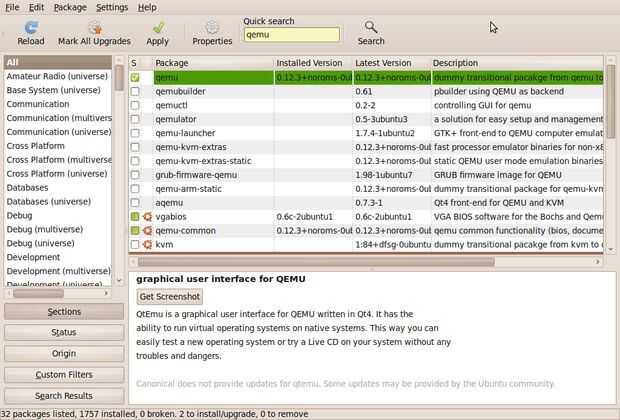
Task: Select the qemu-kvm-extras-static package name
Action: (x=203, y=161)
